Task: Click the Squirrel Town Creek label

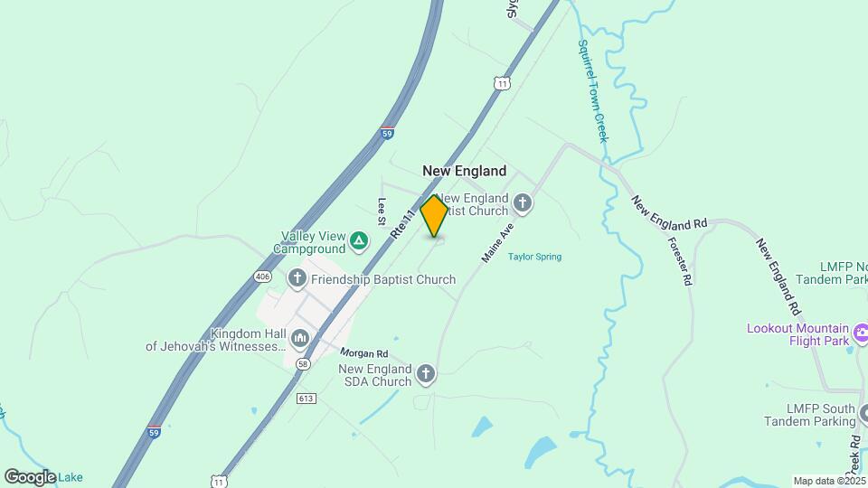Action: [x=593, y=91]
